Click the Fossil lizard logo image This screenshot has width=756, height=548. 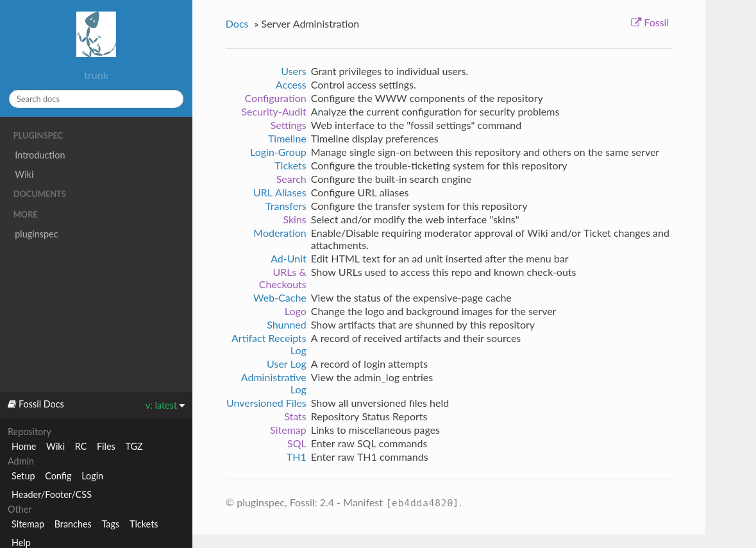click(96, 35)
